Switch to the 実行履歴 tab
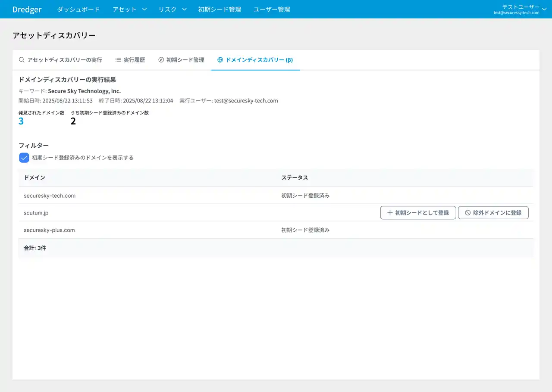552x392 pixels. (x=130, y=60)
